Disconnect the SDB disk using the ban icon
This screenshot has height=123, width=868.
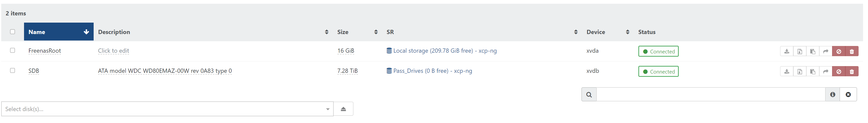[839, 71]
